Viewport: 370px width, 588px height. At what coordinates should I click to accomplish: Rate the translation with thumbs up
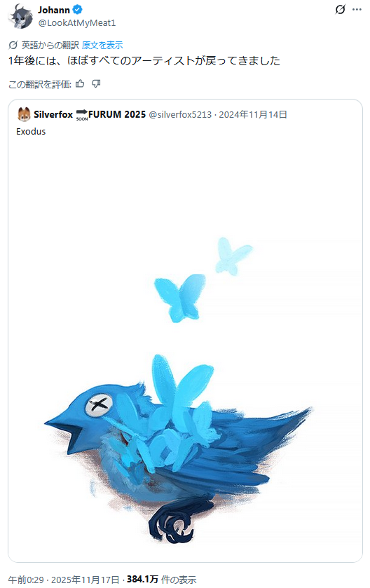(x=80, y=83)
